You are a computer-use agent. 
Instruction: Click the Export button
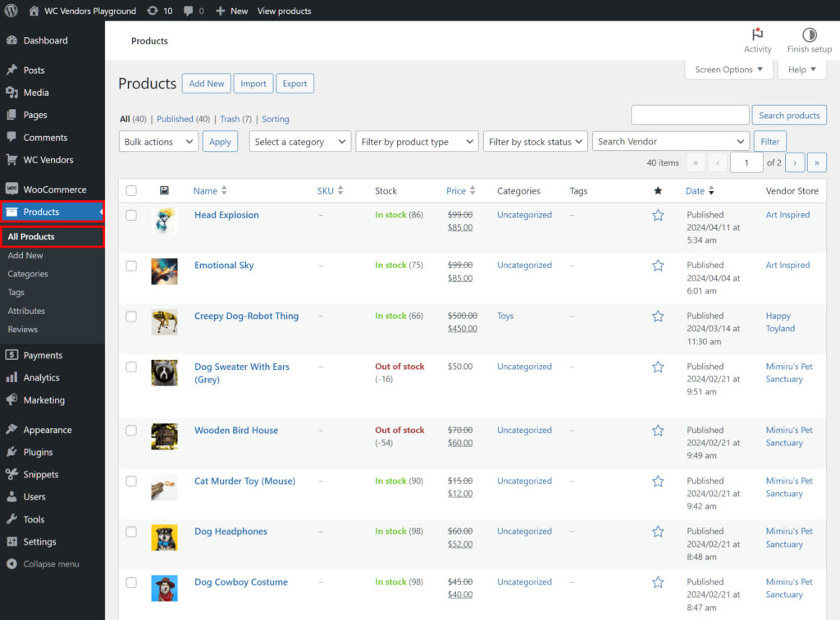tap(294, 84)
